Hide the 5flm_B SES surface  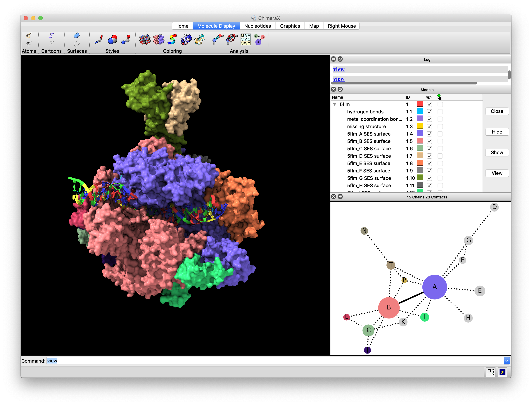[429, 141]
